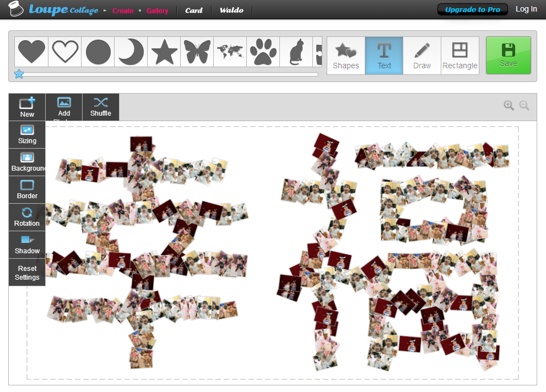Open the Rotation settings

(27, 217)
